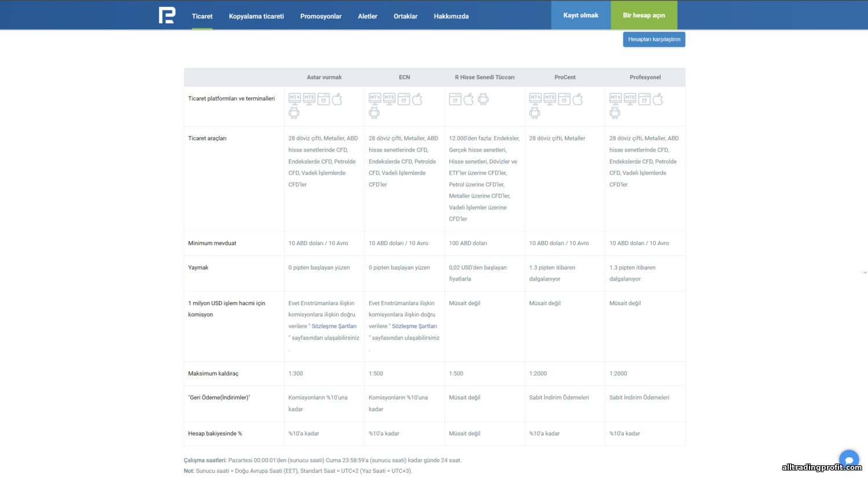868x478 pixels.
Task: Click the Çalışma saatleri note text
Action: (x=322, y=461)
